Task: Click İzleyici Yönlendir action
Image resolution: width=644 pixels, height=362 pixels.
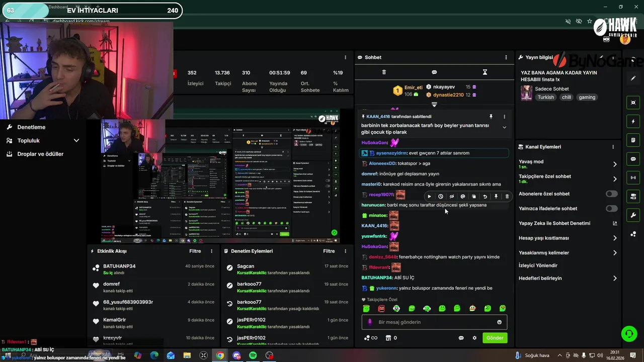Action: point(538,265)
